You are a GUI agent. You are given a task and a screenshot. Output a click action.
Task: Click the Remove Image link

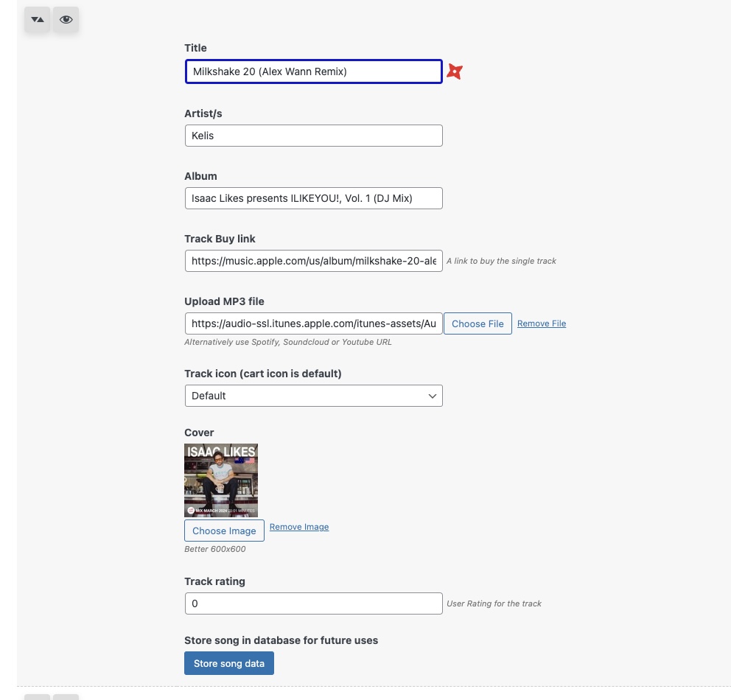tap(299, 527)
